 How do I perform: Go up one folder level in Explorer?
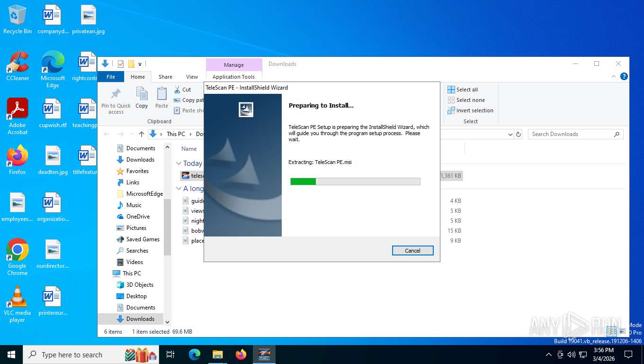(141, 134)
